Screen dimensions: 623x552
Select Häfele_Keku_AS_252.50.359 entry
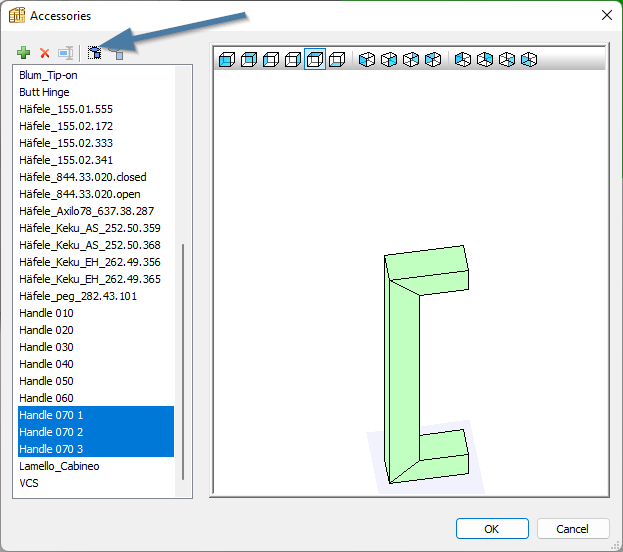point(96,228)
